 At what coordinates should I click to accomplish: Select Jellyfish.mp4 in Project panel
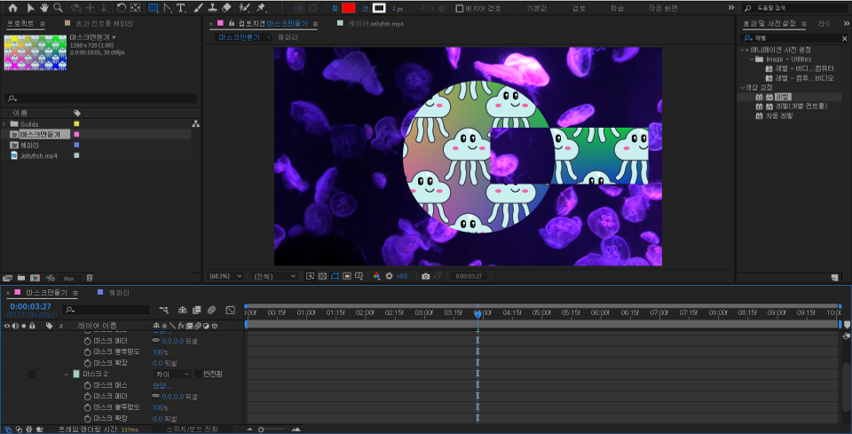[x=39, y=156]
